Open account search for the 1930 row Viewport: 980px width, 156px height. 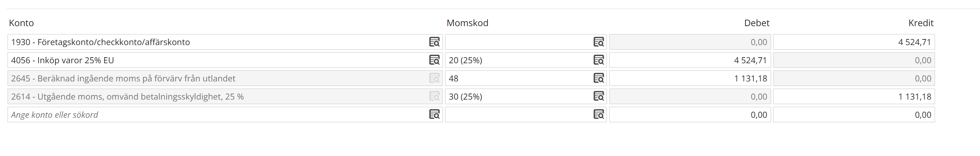[x=434, y=42]
